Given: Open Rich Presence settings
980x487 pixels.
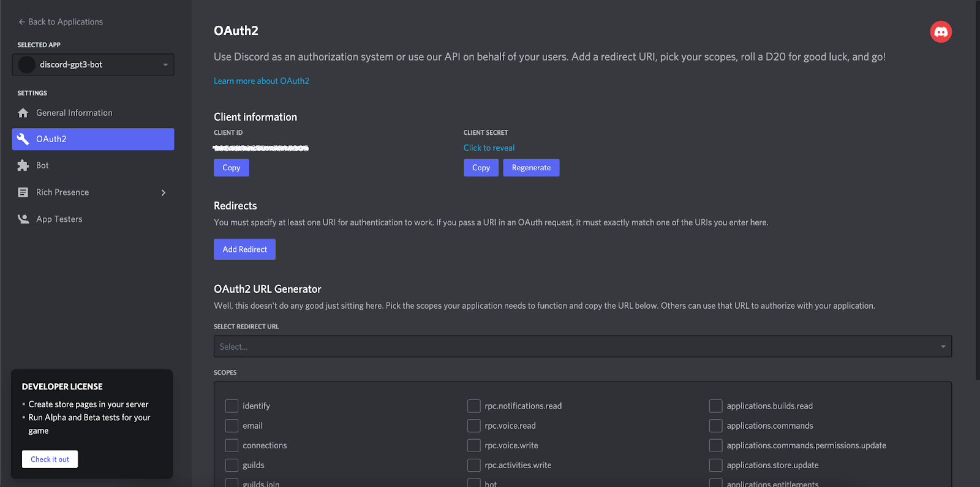Looking at the screenshot, I should tap(93, 192).
